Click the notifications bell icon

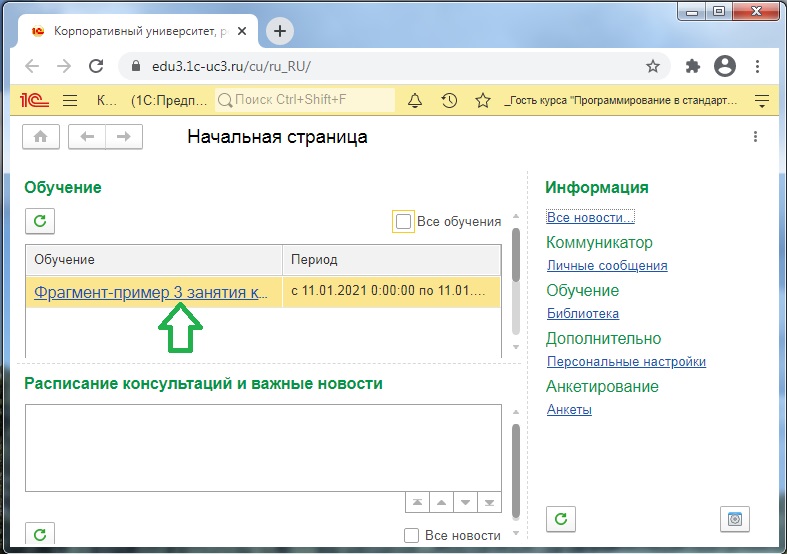coord(416,101)
